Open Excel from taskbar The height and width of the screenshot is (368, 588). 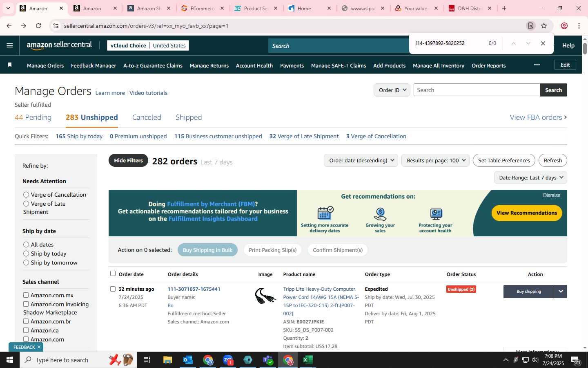point(308,360)
